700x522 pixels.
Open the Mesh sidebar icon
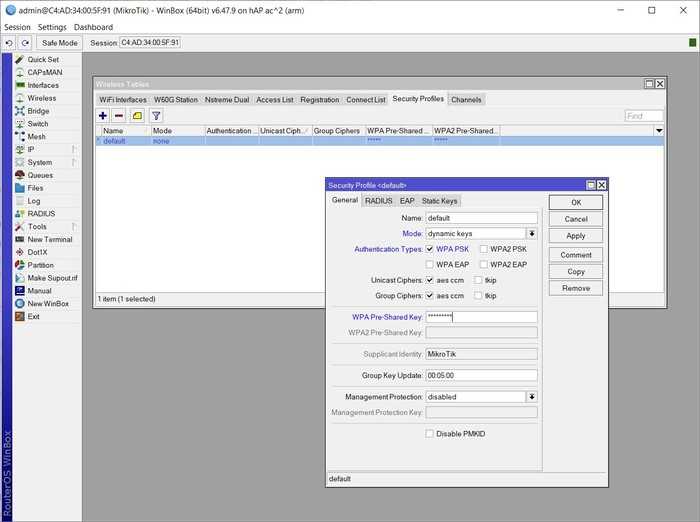pyautogui.click(x=20, y=137)
